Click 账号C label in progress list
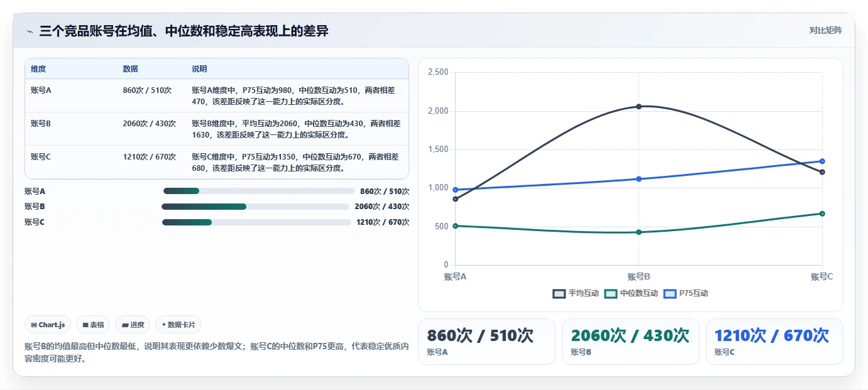868x390 pixels. click(x=35, y=222)
